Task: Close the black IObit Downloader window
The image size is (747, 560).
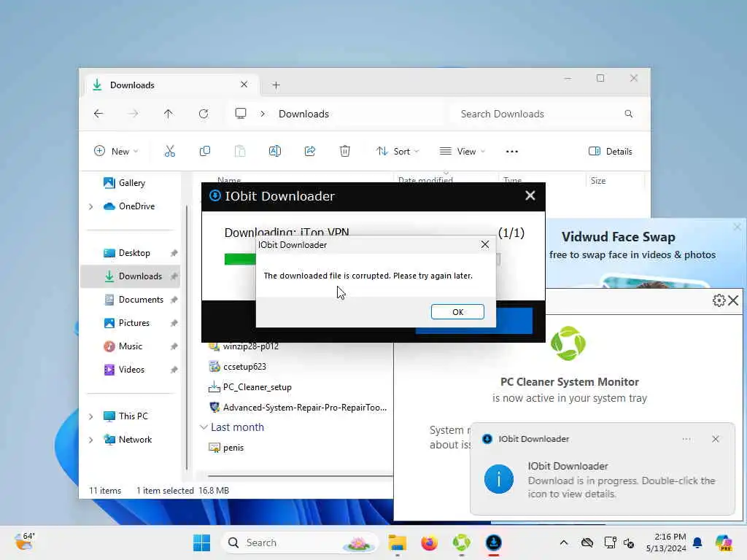Action: click(530, 195)
